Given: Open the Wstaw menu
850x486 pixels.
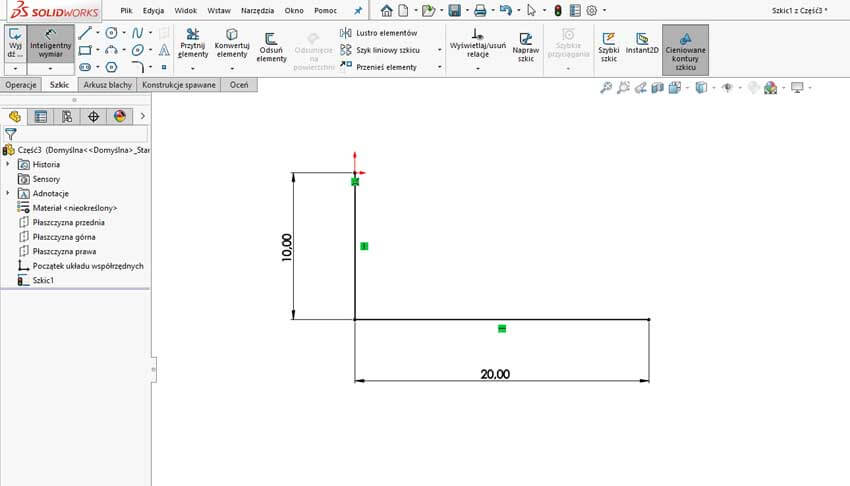Looking at the screenshot, I should point(219,10).
